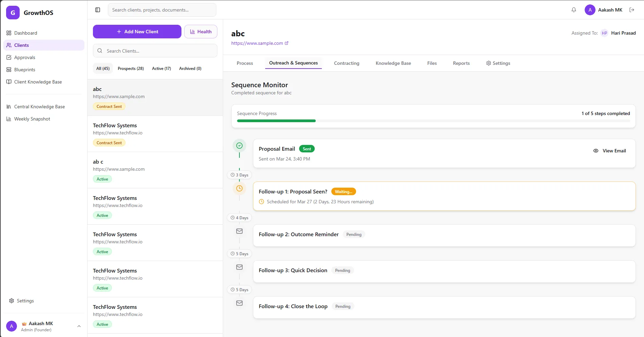This screenshot has height=337, width=644.
Task: Toggle the Active (17) filter
Action: click(x=161, y=68)
